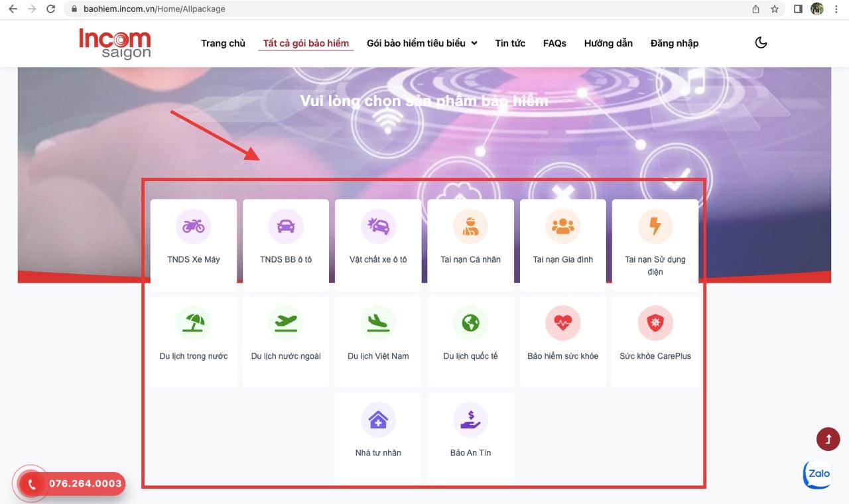Screen dimensions: 849x504
Task: Open the FAQs menu item
Action: tap(555, 43)
